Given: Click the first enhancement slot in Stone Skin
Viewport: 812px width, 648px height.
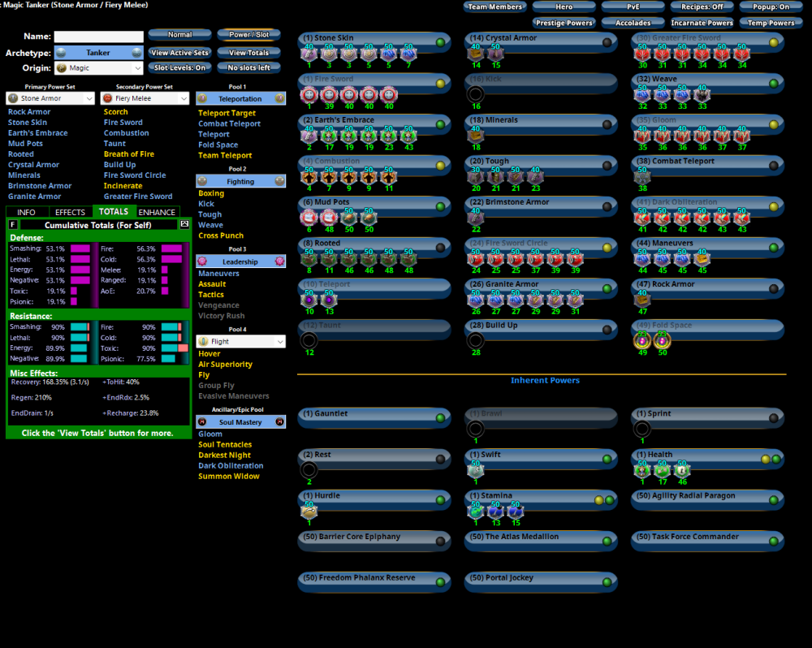Looking at the screenshot, I should (x=309, y=53).
